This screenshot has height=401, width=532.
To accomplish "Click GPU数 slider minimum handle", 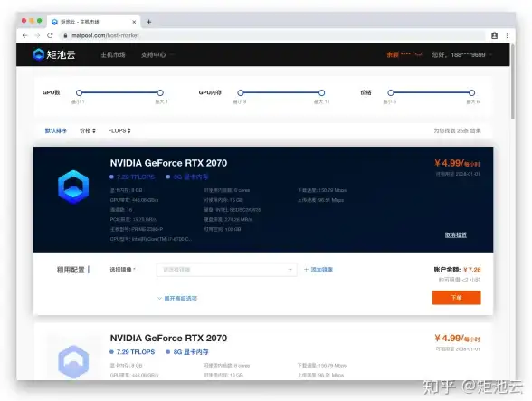I will click(x=79, y=92).
